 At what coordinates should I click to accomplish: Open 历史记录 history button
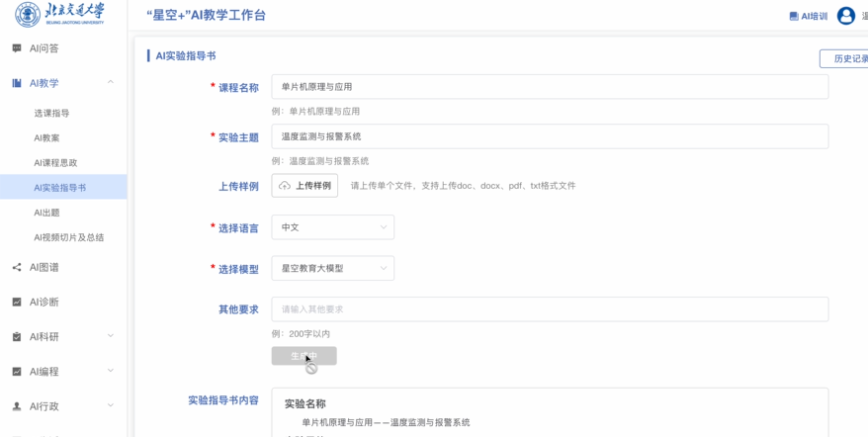pos(846,59)
